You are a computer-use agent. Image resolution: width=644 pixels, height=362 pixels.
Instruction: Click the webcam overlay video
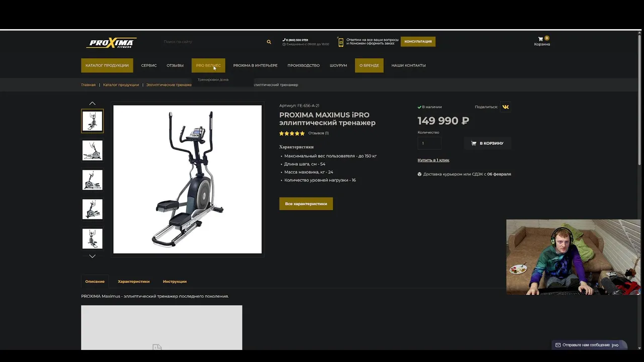[573, 257]
